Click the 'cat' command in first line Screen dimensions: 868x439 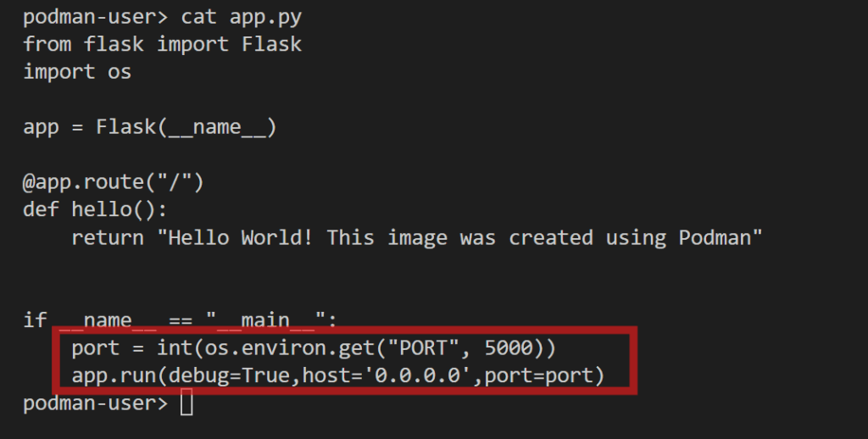point(198,17)
